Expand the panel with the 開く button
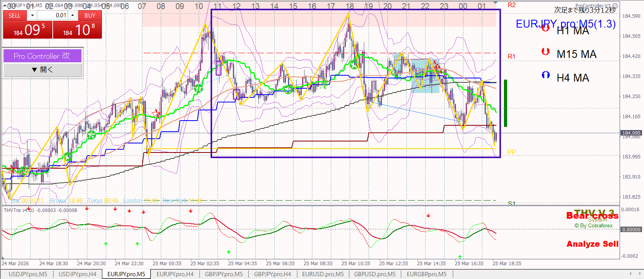 click(x=42, y=70)
